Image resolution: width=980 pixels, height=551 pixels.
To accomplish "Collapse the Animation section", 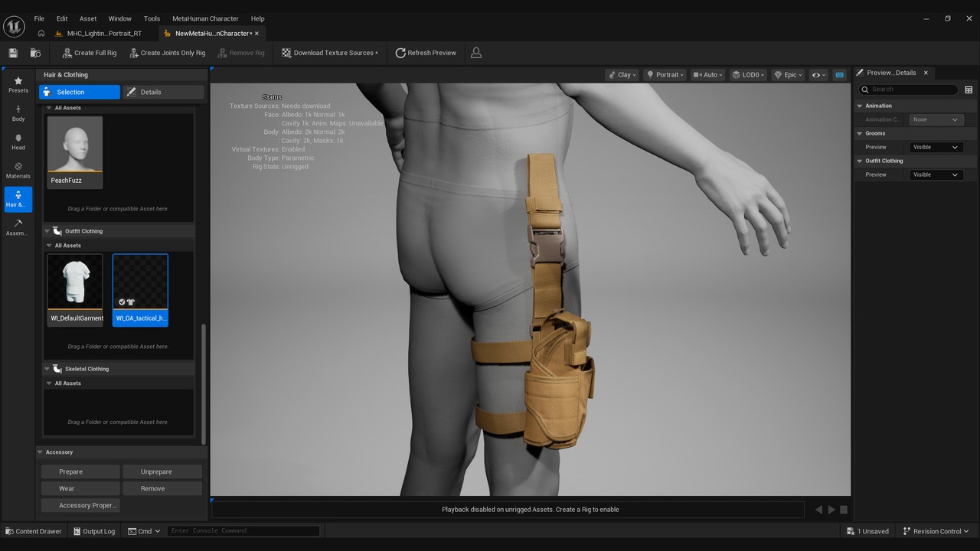I will click(860, 106).
